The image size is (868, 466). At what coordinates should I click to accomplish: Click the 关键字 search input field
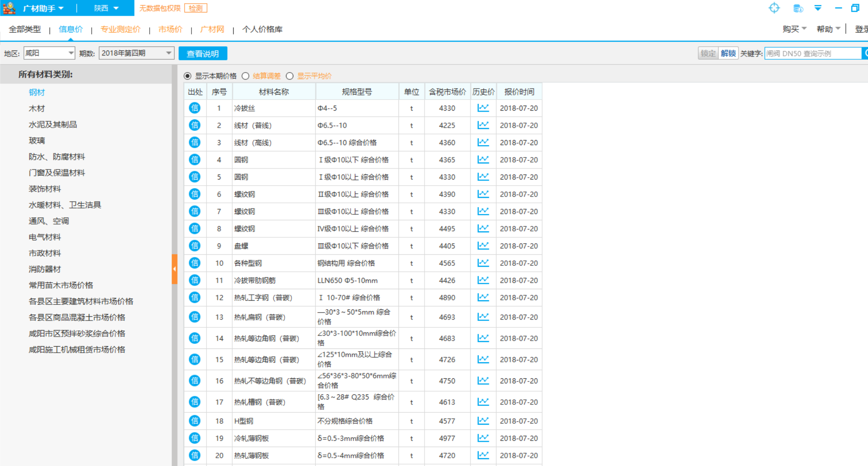tap(813, 53)
